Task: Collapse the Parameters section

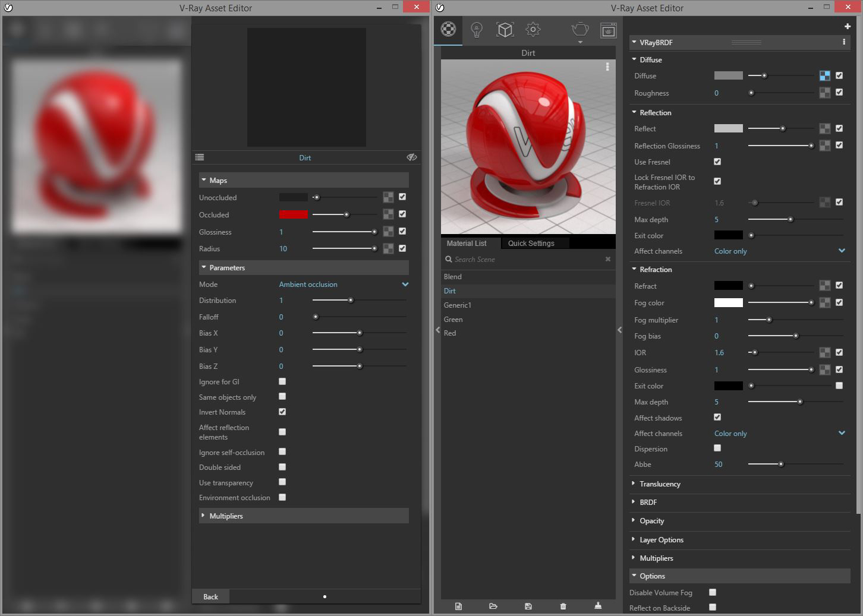Action: [x=304, y=267]
